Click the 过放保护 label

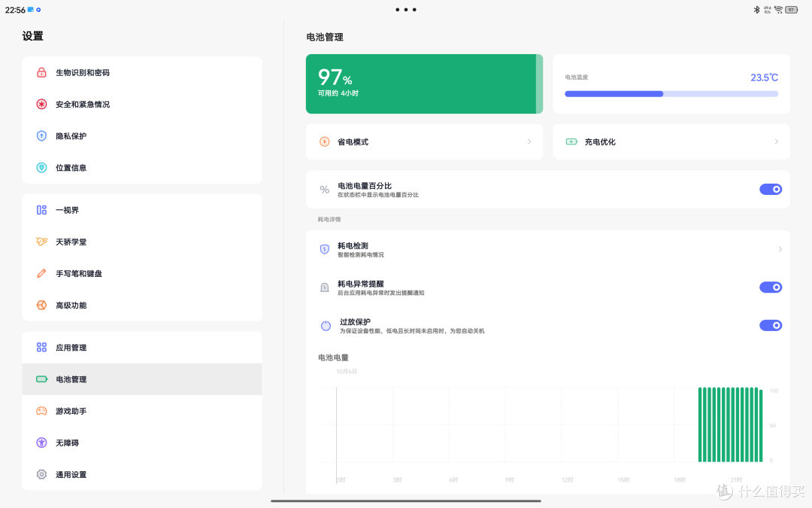click(355, 322)
